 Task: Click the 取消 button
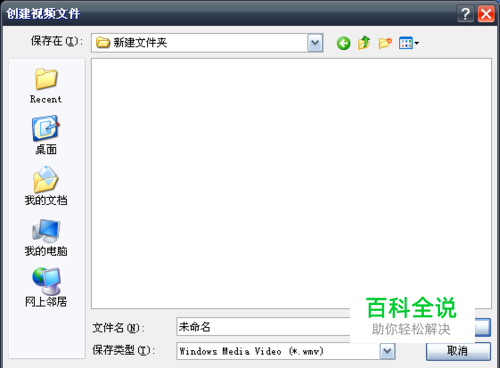pos(458,351)
